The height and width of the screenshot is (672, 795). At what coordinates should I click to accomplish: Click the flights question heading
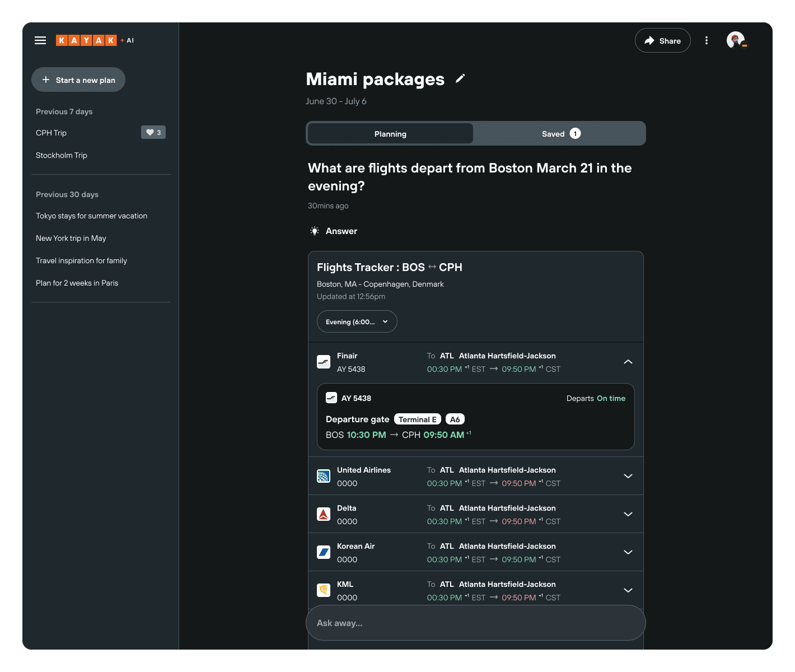[470, 177]
